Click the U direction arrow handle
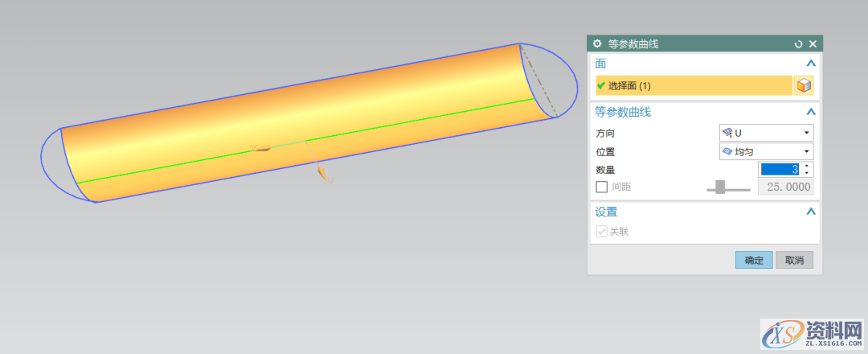Screen dimensions: 868x354 322,174
